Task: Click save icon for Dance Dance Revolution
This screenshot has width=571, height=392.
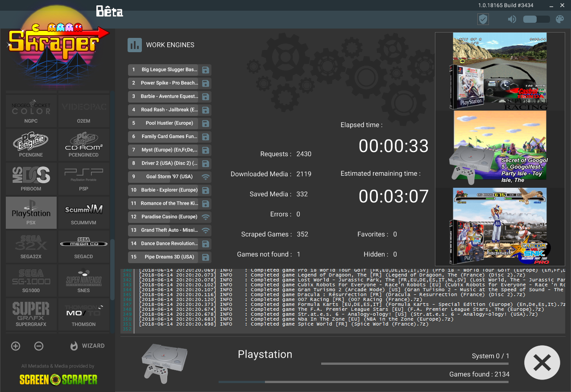Action: [x=205, y=244]
